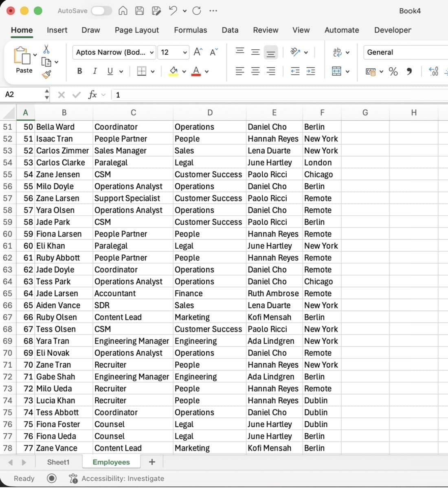Apply red font color

pyautogui.click(x=196, y=71)
